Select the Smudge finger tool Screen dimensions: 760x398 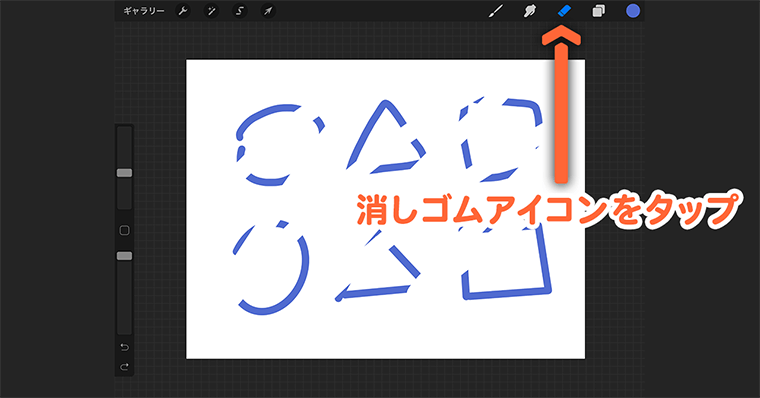(530, 11)
